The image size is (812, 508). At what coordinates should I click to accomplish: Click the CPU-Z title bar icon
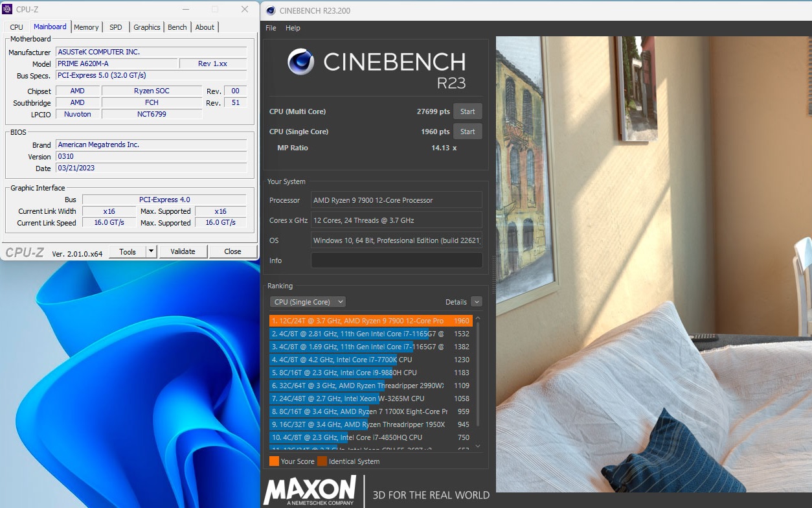click(8, 9)
